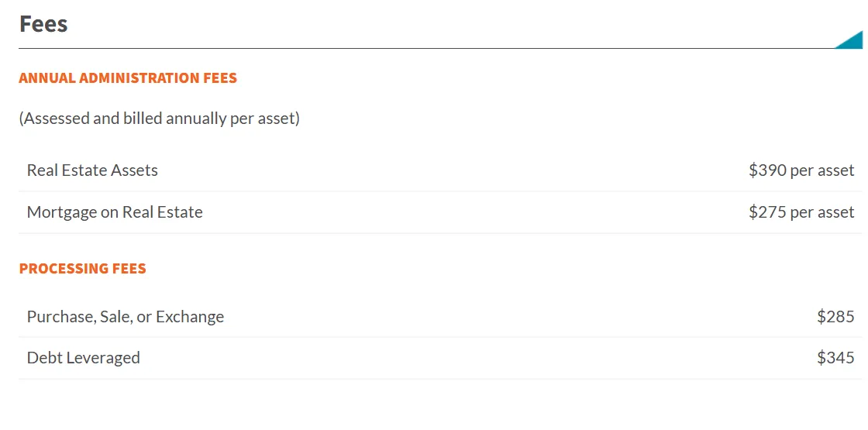
Task: Click the $275 per asset amount
Action: coord(801,212)
